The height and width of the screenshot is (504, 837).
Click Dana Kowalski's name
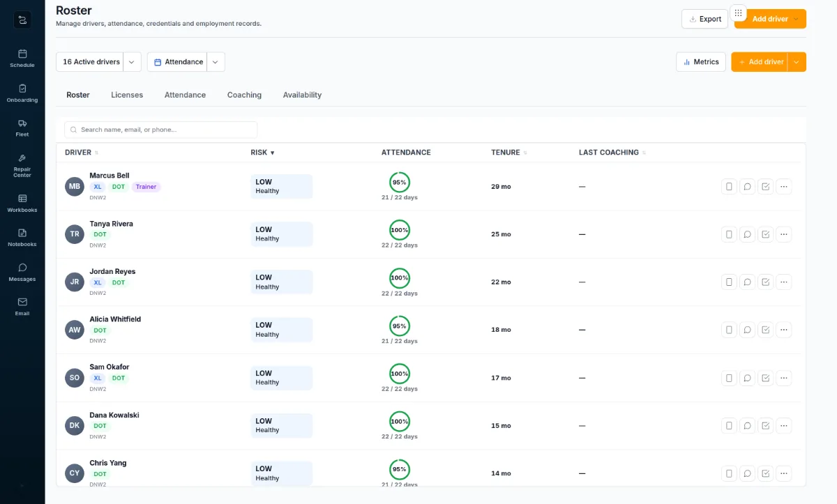pyautogui.click(x=114, y=415)
